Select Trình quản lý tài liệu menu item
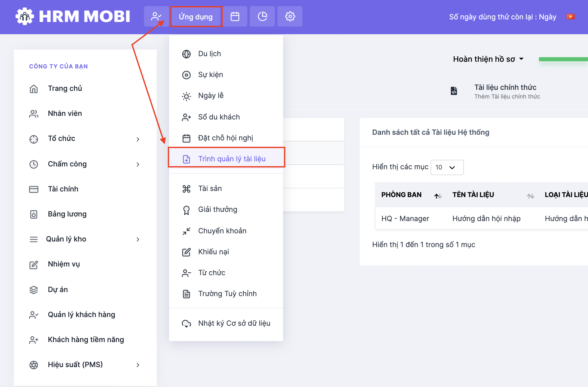 click(x=226, y=159)
